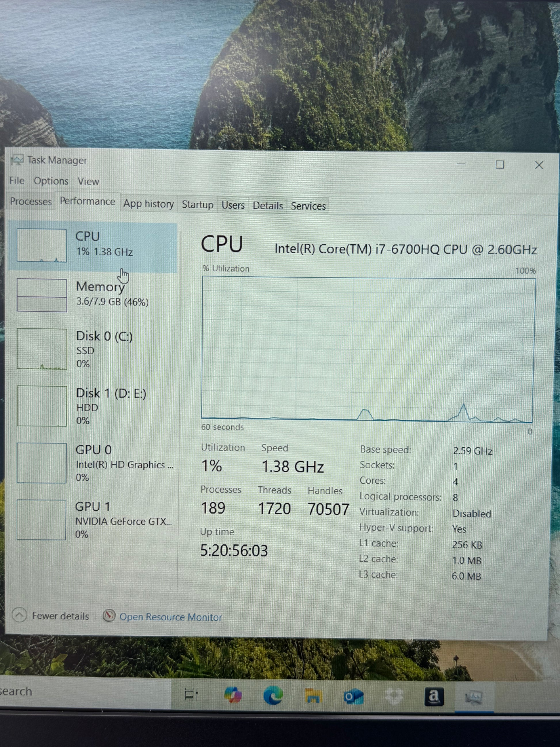
Task: Open the Options menu
Action: pos(51,181)
